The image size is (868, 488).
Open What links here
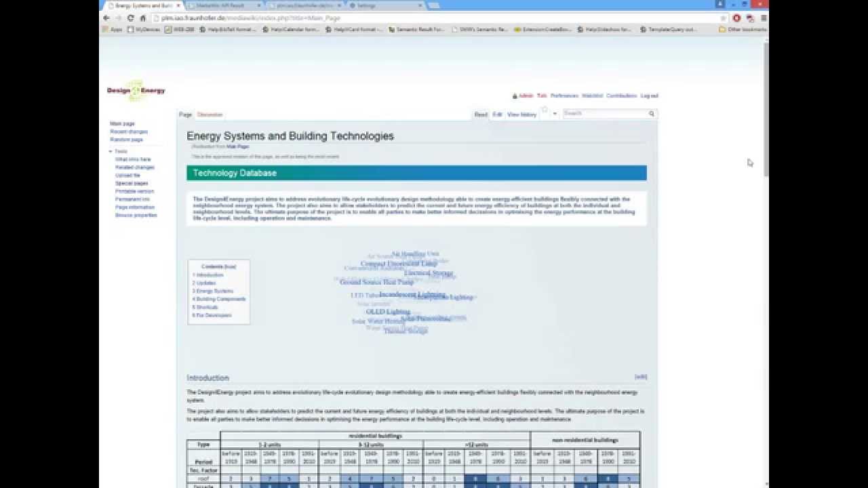click(133, 159)
